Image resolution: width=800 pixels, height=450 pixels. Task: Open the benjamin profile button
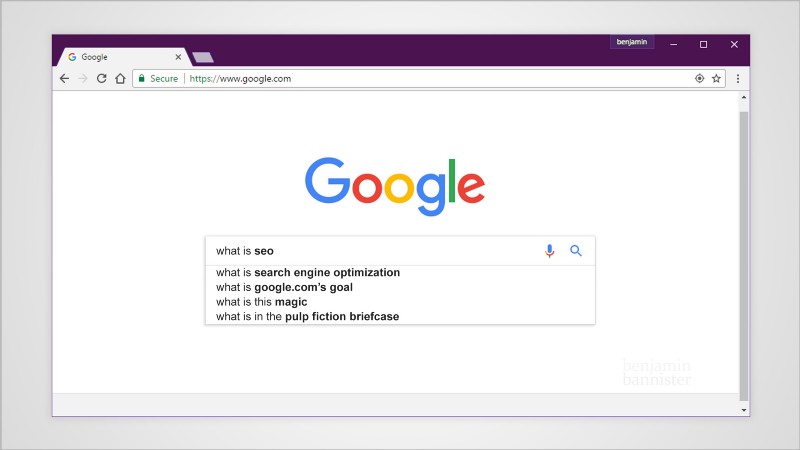tap(632, 43)
